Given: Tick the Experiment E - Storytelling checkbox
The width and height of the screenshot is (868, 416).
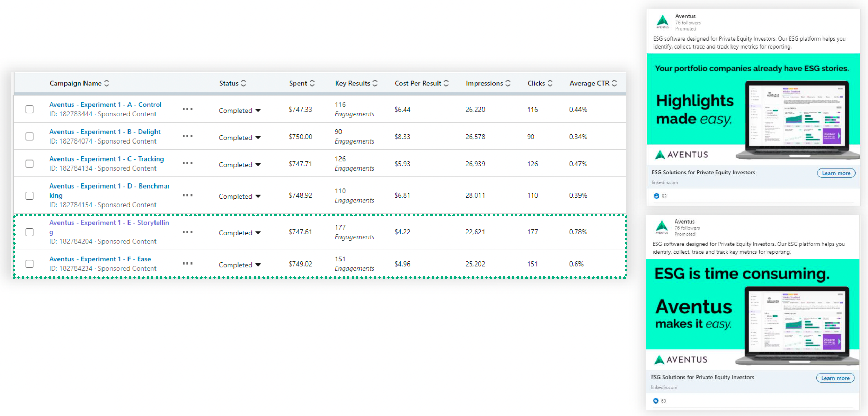Looking at the screenshot, I should pyautogui.click(x=29, y=232).
